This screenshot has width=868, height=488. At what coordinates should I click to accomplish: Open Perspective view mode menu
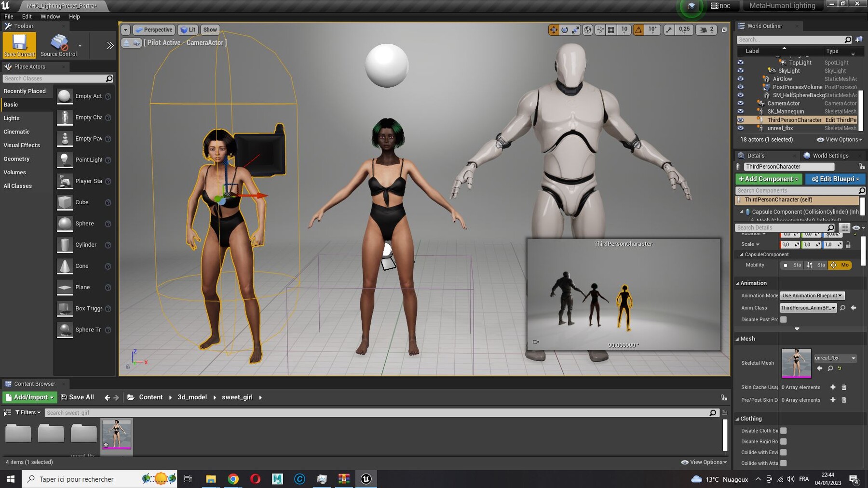click(153, 30)
